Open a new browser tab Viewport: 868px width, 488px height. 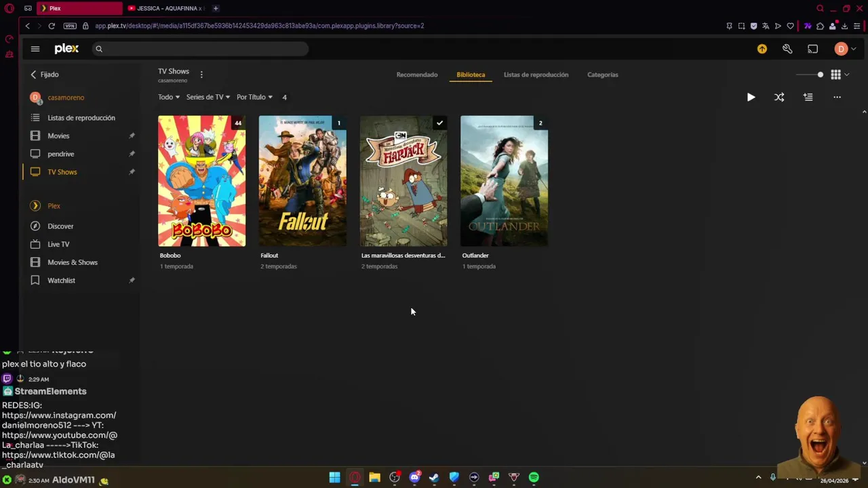tap(216, 8)
